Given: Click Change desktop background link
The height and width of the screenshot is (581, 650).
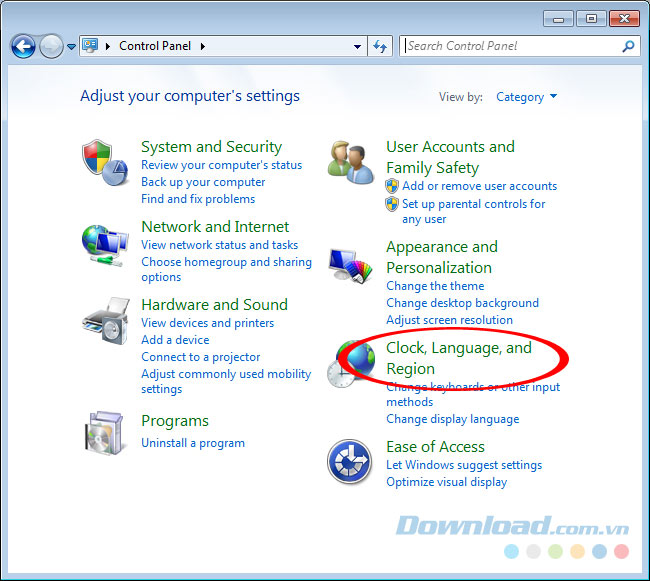Looking at the screenshot, I should pos(463,303).
